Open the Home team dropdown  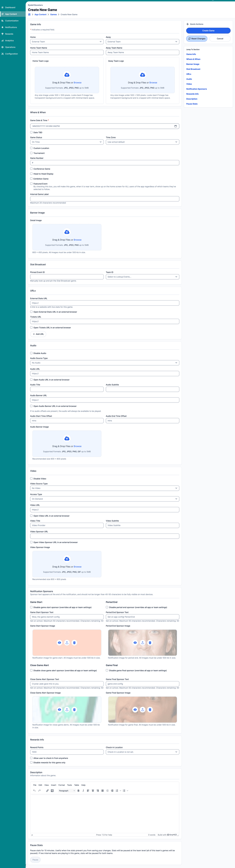tap(67, 41)
